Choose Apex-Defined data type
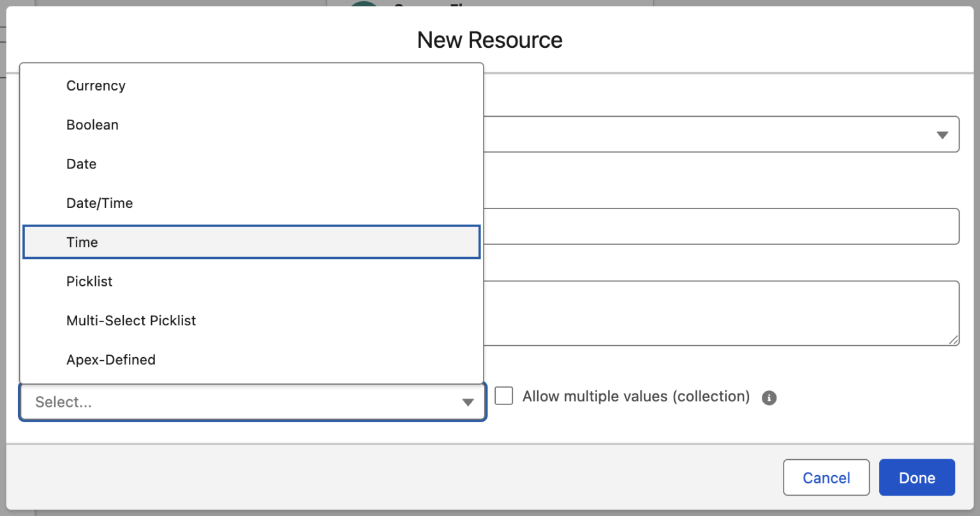 (111, 360)
